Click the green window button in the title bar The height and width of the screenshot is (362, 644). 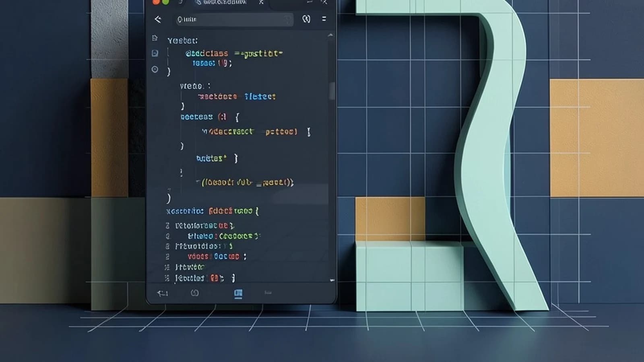pos(165,2)
